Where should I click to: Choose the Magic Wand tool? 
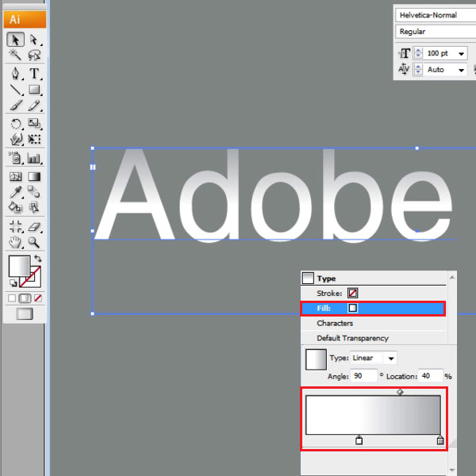(16, 55)
